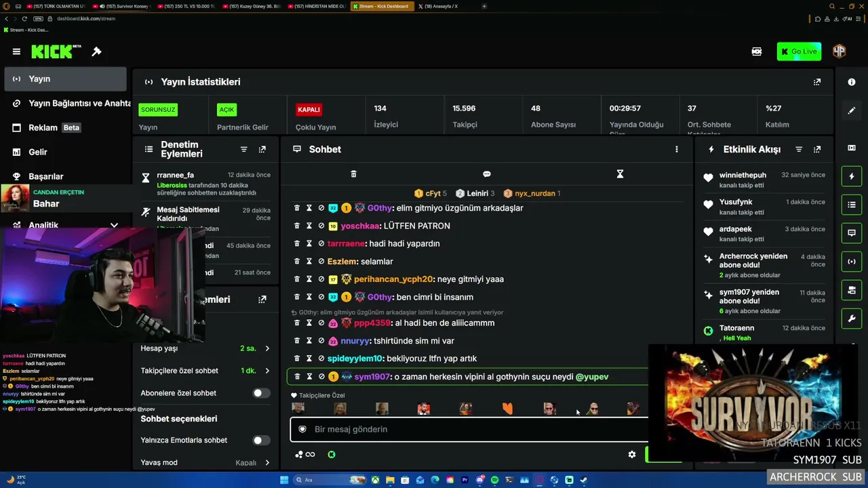This screenshot has width=868, height=488.
Task: Open Spotify from the taskbar
Action: click(494, 480)
